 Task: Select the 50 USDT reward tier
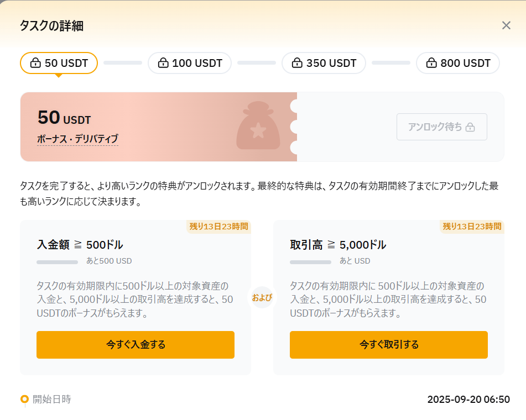[58, 63]
